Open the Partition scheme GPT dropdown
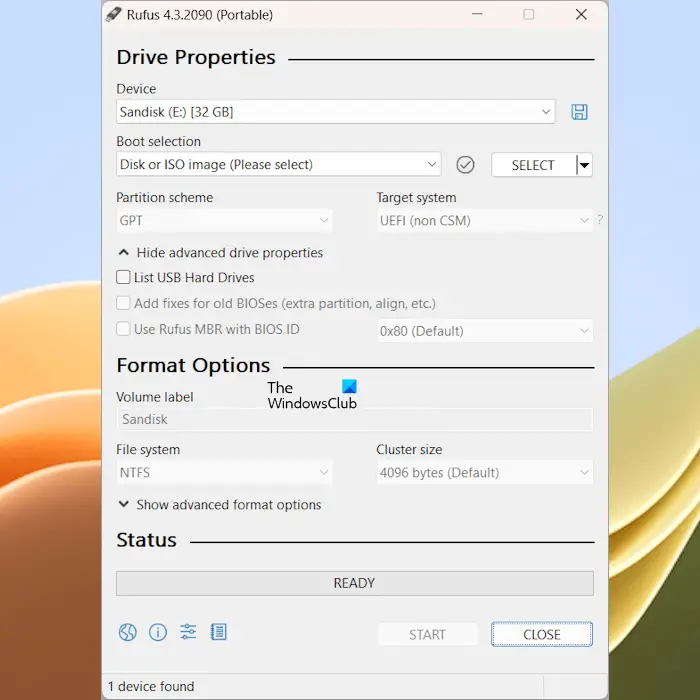Viewport: 700px width, 700px height. pyautogui.click(x=224, y=221)
